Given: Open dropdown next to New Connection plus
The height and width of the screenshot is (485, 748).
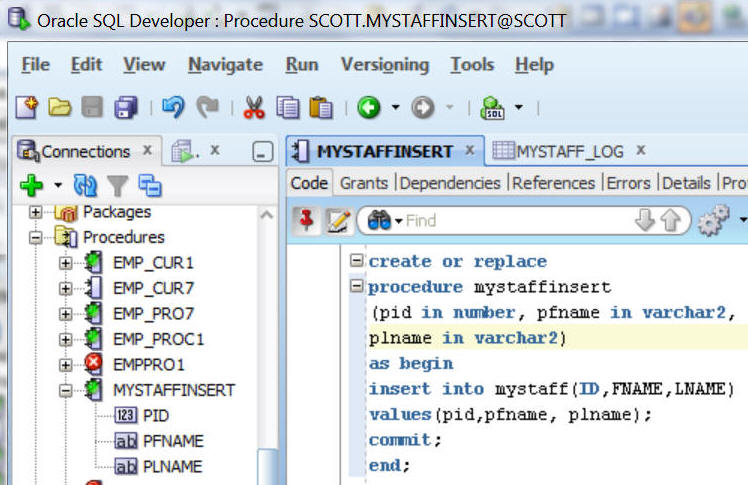Looking at the screenshot, I should click(58, 185).
